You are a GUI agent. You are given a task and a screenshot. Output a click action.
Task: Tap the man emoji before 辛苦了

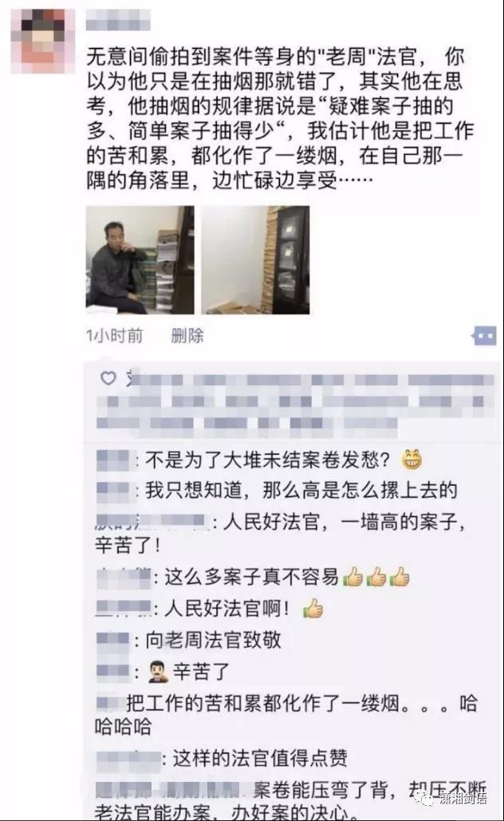click(158, 671)
